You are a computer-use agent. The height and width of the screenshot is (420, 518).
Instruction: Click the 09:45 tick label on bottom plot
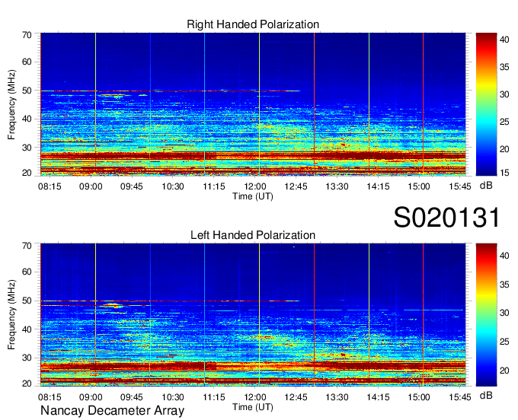(x=132, y=397)
